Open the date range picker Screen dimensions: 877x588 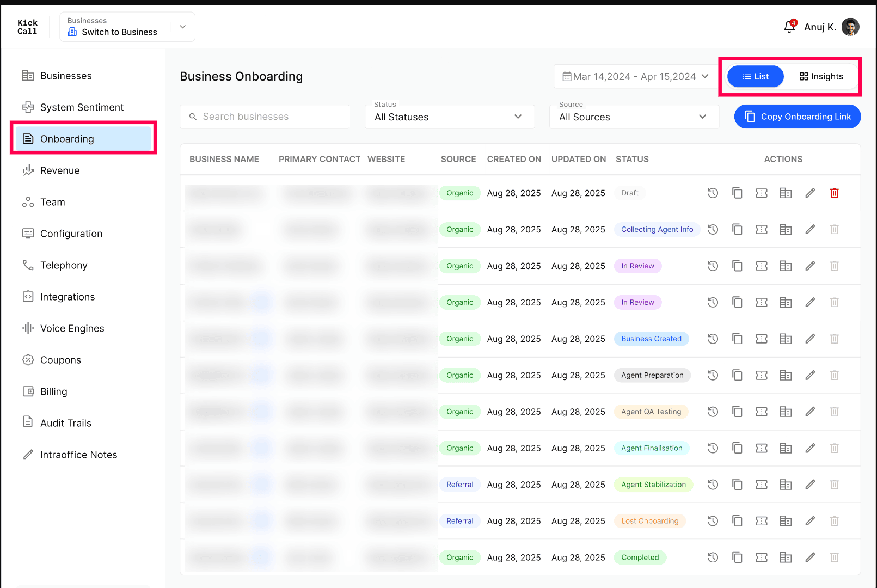tap(635, 77)
